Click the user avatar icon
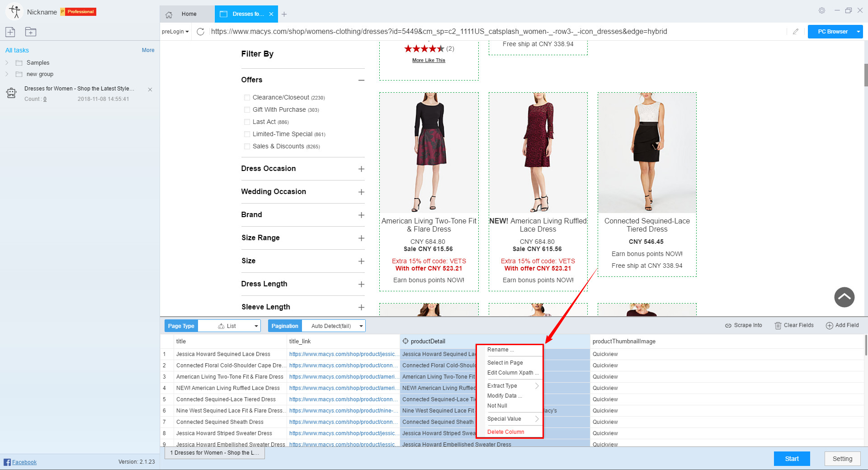The height and width of the screenshot is (470, 868). coord(14,12)
